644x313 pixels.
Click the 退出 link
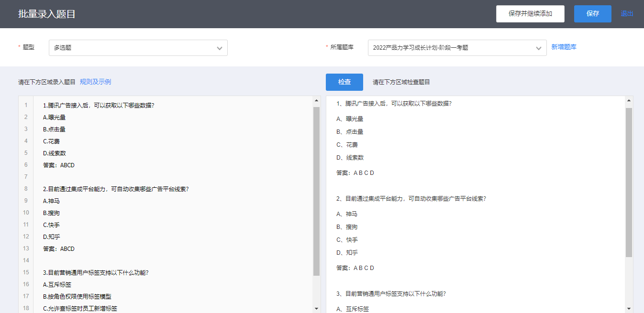[x=627, y=14]
